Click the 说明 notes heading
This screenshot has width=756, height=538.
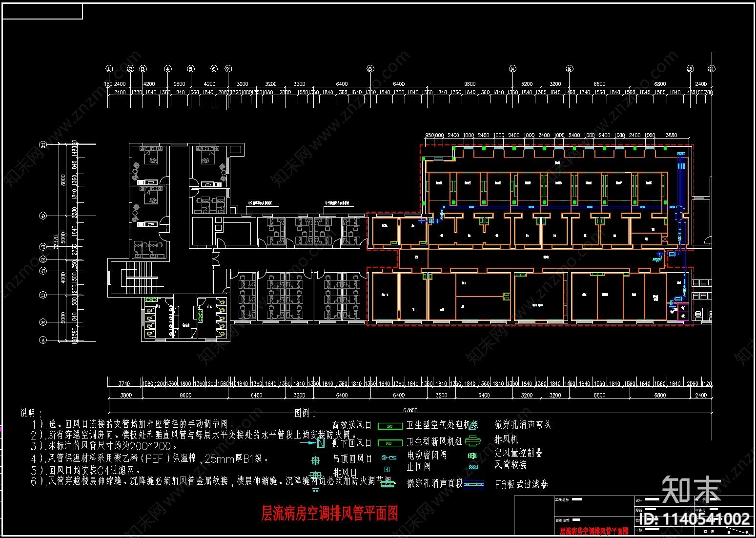(x=31, y=413)
